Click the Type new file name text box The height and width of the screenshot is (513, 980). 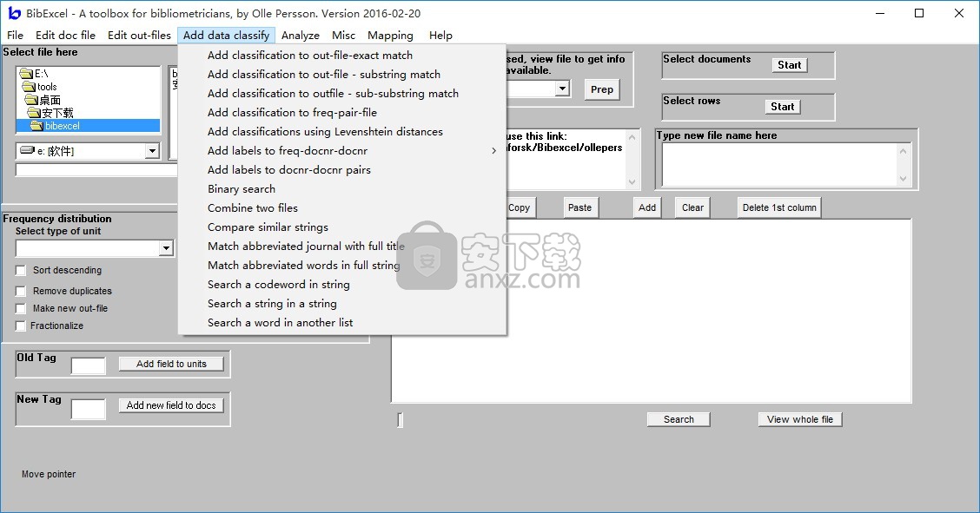[x=780, y=164]
